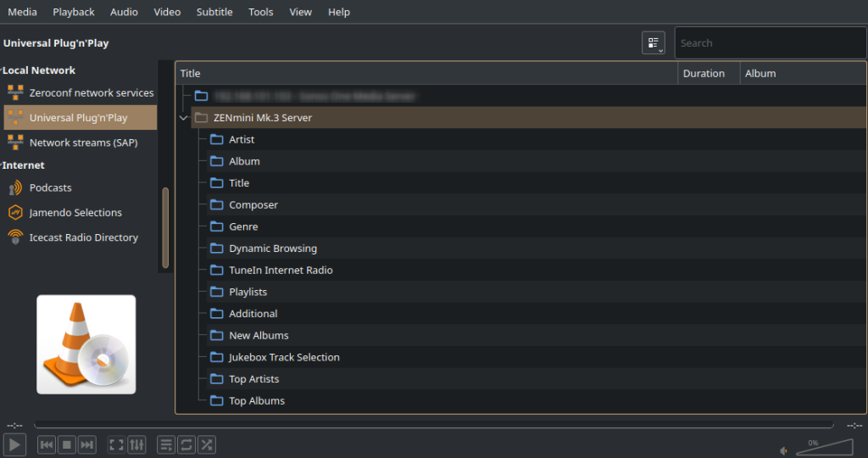This screenshot has height=458, width=868.
Task: Open playlist view mode dropdown
Action: point(654,43)
